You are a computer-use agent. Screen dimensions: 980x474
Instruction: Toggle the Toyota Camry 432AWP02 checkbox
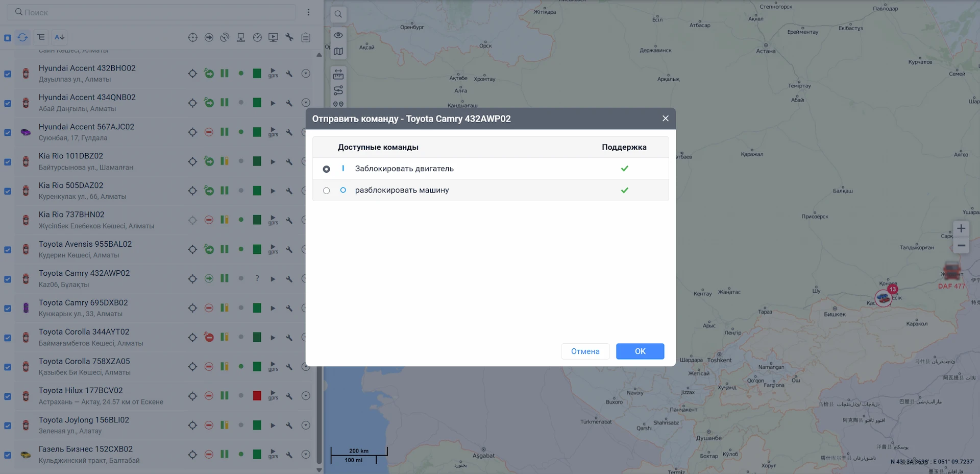click(8, 279)
